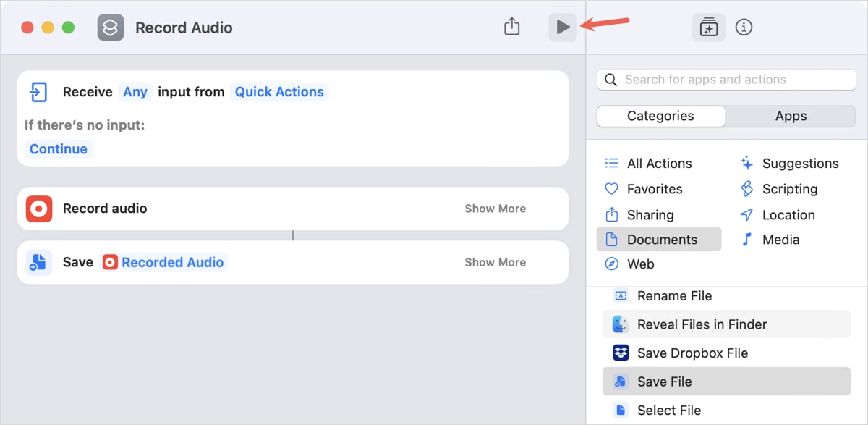Toggle the action library panel icon
868x425 pixels.
pyautogui.click(x=708, y=27)
